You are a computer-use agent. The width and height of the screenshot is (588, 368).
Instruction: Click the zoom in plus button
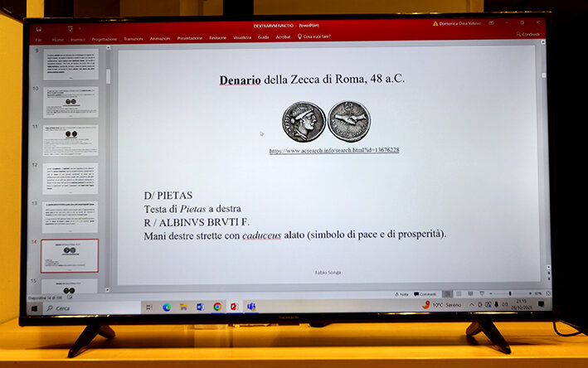tap(530, 293)
